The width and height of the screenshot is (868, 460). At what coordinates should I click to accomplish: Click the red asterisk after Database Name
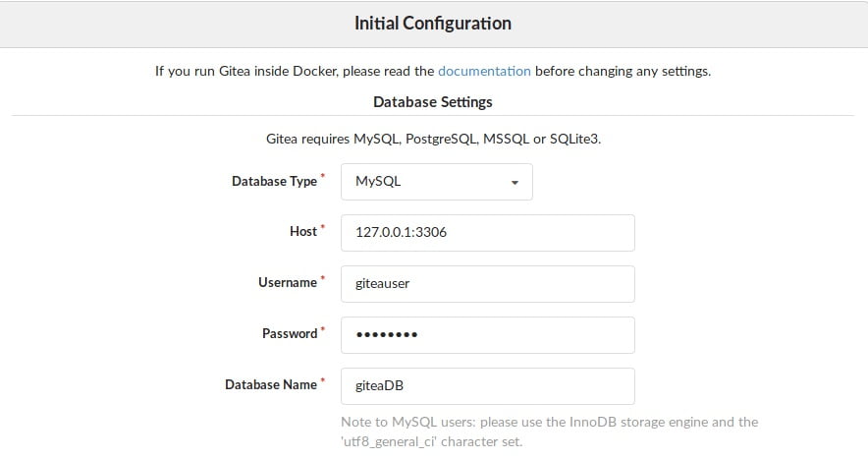click(x=323, y=379)
